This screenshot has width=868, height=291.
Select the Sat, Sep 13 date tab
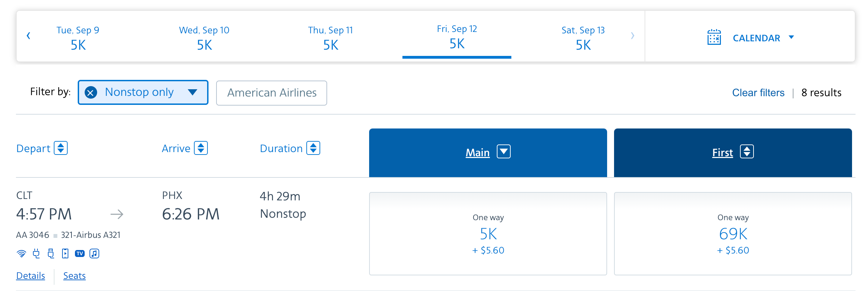coord(583,37)
